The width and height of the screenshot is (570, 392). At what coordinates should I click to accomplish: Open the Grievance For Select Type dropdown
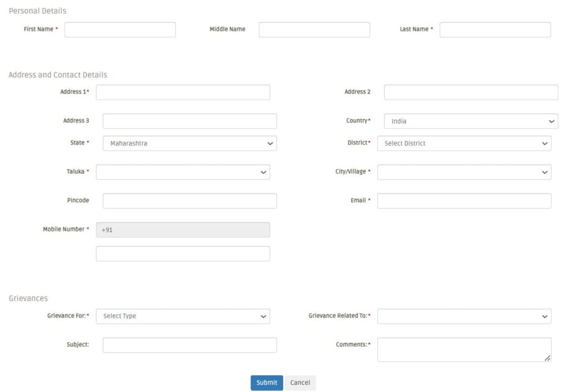click(x=183, y=316)
